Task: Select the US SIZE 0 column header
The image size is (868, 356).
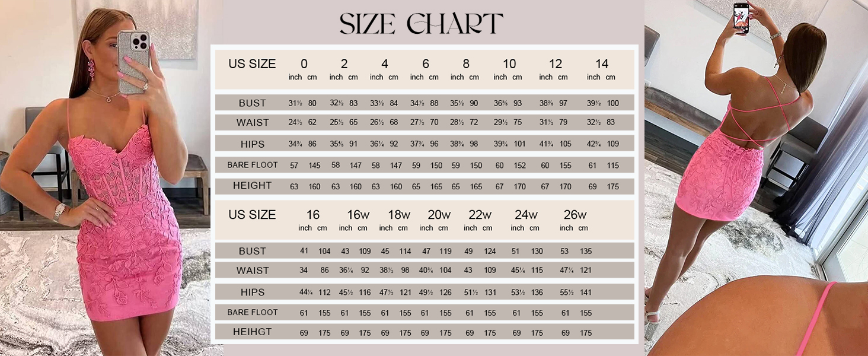Action: 304,64
